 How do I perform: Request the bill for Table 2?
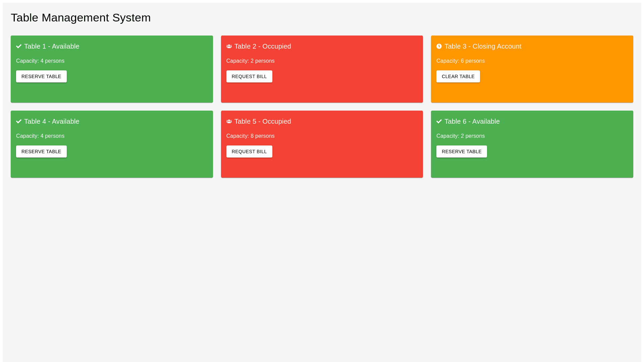tap(249, 76)
